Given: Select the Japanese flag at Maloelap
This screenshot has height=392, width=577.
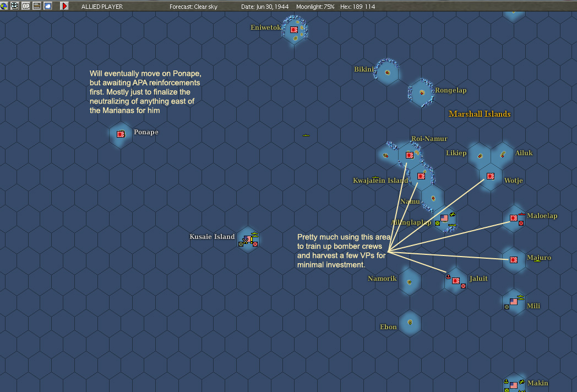Looking at the screenshot, I should click(514, 218).
